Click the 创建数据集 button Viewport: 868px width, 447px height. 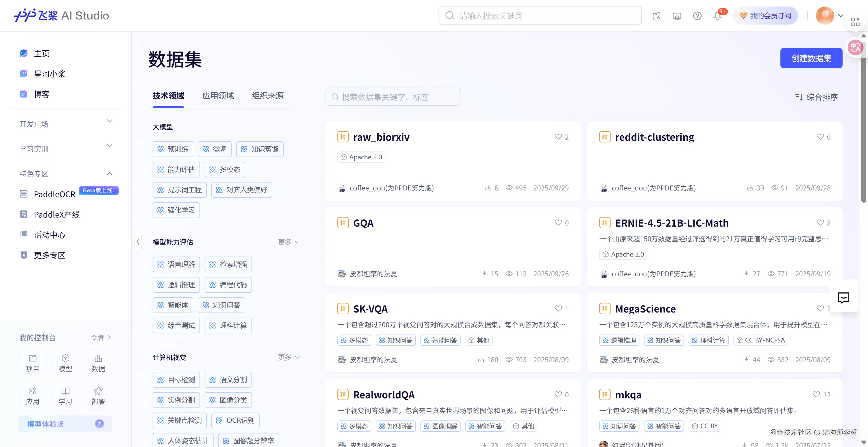811,58
